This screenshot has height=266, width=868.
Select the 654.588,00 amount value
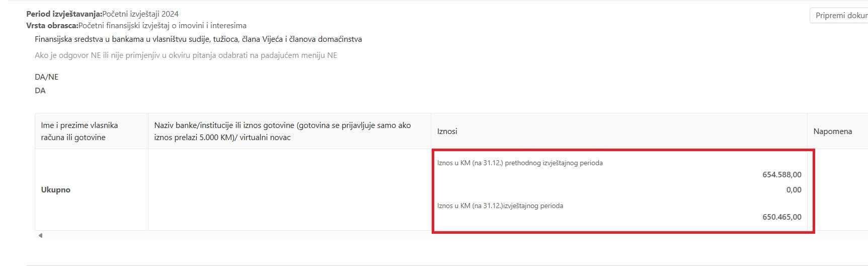pos(782,175)
